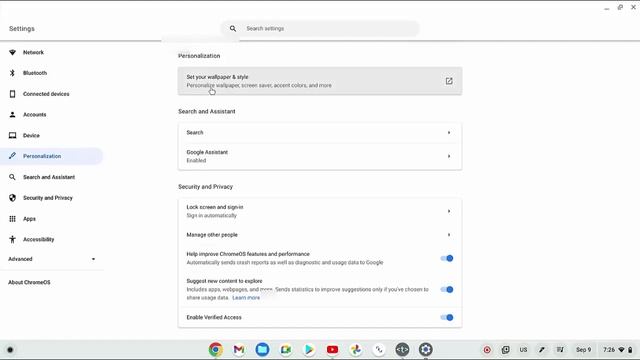The image size is (640, 360).
Task: Select the Accessibility figure icon
Action: pyautogui.click(x=12, y=239)
